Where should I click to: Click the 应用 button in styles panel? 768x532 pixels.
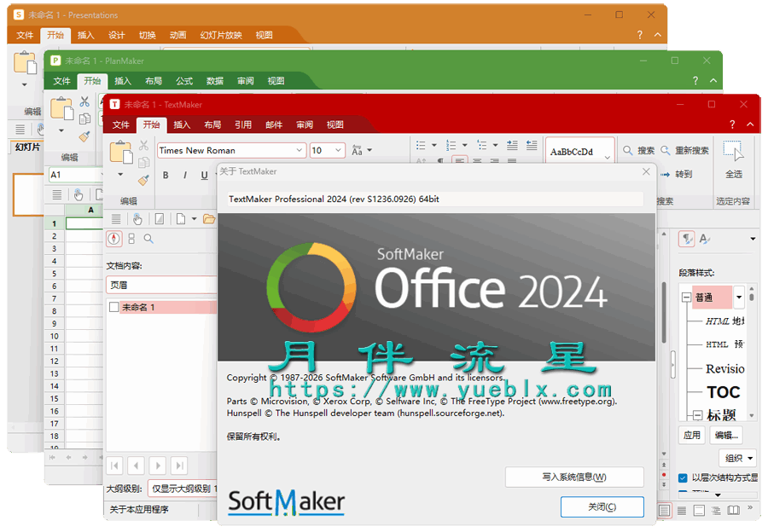pos(691,435)
